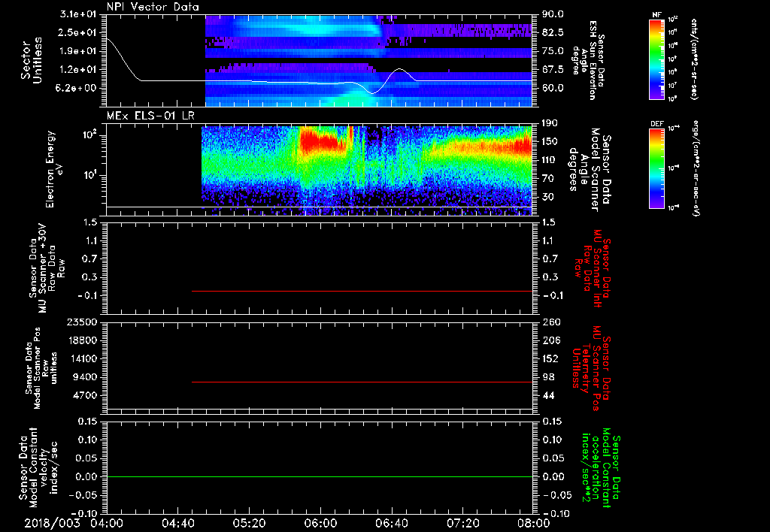Click the '260' telemetry axis value
770x532 pixels.
tap(551, 322)
